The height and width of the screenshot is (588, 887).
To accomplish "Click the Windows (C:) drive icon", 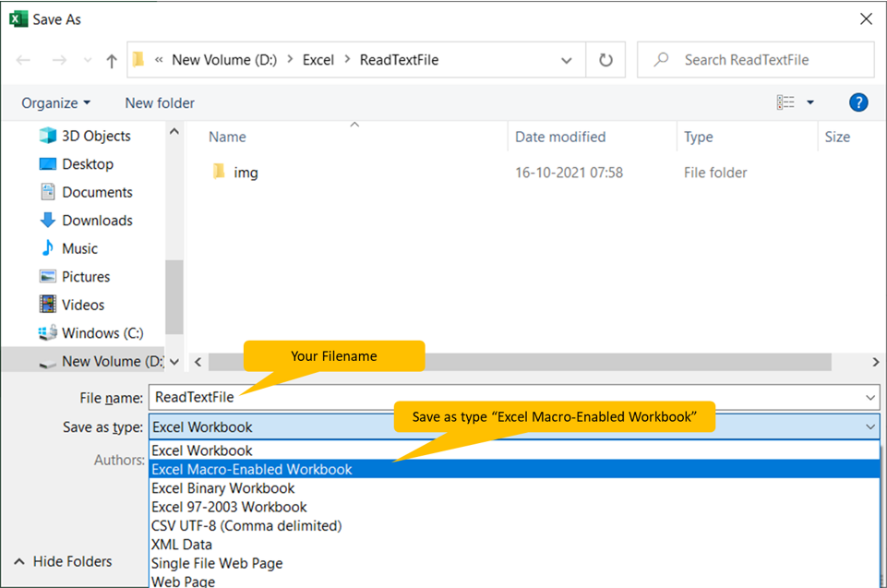I will pyautogui.click(x=47, y=332).
